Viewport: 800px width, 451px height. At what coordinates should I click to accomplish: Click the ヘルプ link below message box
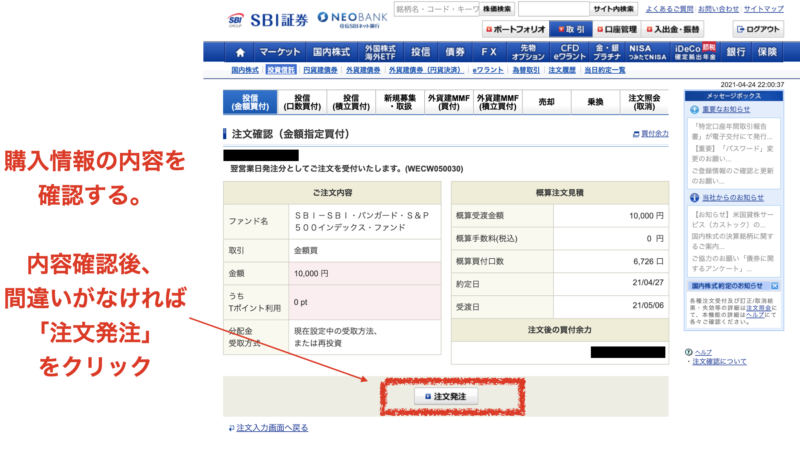click(x=703, y=352)
